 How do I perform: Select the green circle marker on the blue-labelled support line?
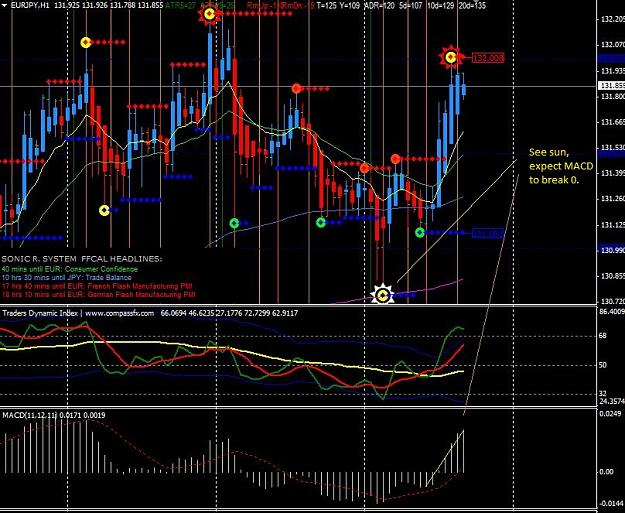pos(420,232)
